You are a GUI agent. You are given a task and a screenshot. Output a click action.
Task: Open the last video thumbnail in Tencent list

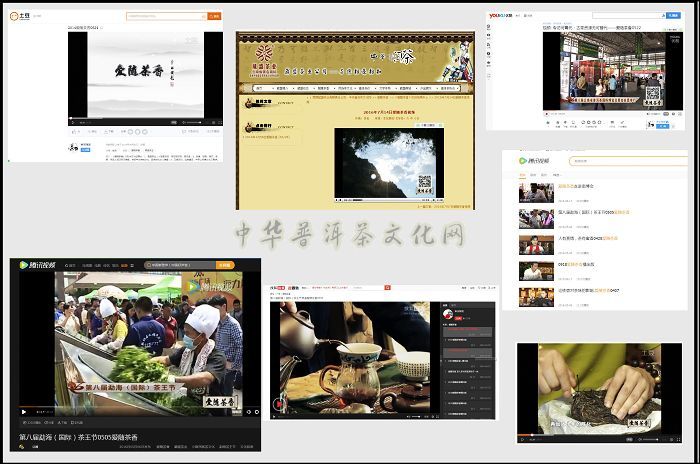coord(534,296)
